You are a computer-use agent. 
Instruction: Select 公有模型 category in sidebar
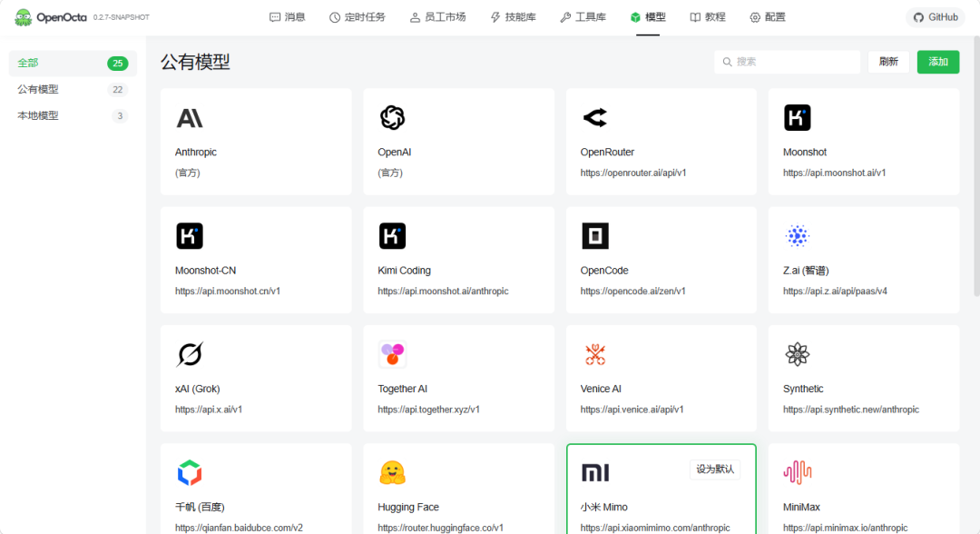73,89
